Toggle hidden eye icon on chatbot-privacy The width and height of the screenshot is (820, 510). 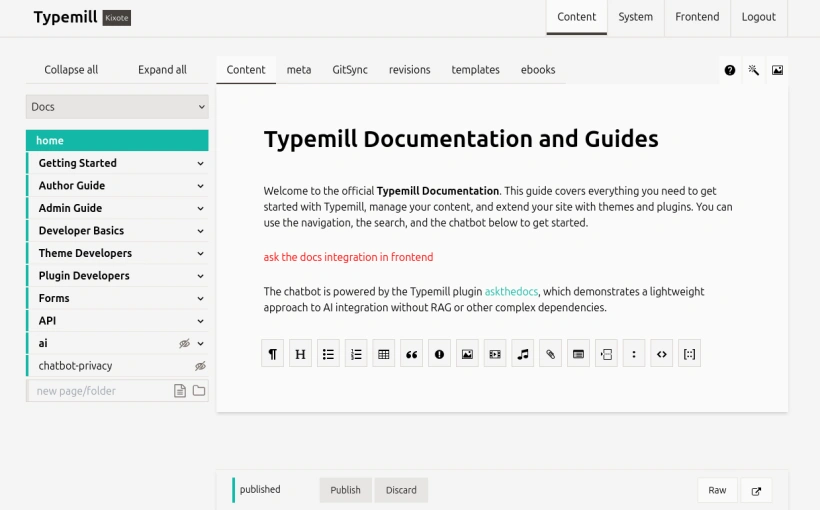200,366
